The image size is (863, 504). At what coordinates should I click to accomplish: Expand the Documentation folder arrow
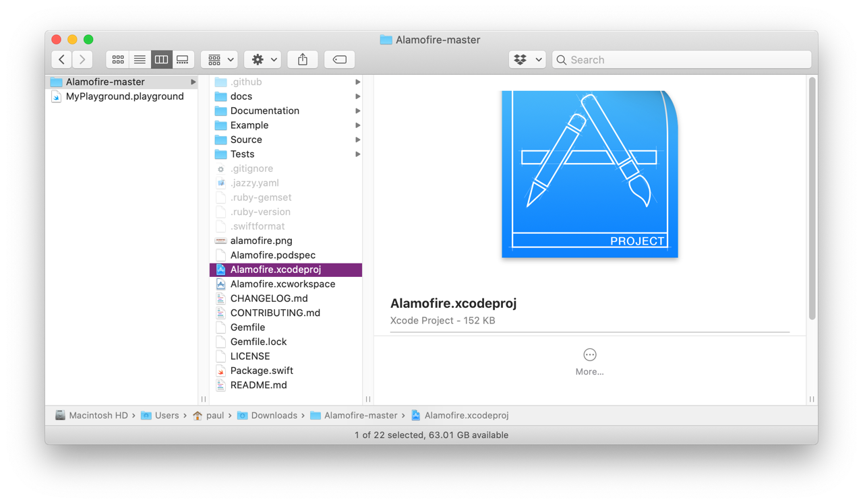tap(357, 111)
